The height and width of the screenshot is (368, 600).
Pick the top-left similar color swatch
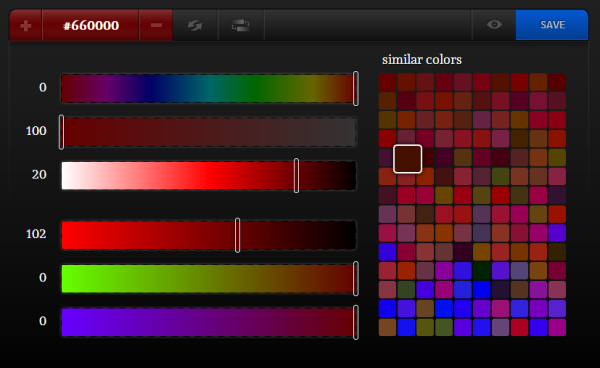click(387, 82)
